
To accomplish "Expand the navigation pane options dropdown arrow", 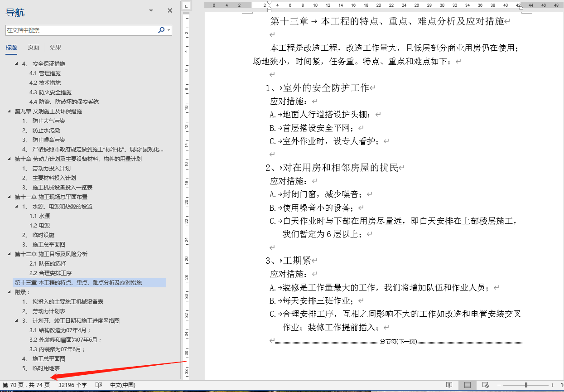I will coord(150,10).
